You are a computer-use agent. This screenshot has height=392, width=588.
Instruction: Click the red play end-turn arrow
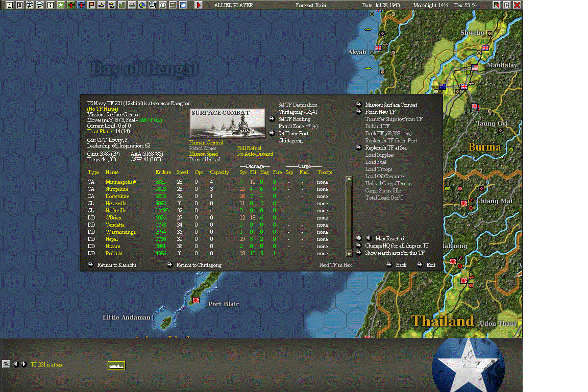click(199, 5)
